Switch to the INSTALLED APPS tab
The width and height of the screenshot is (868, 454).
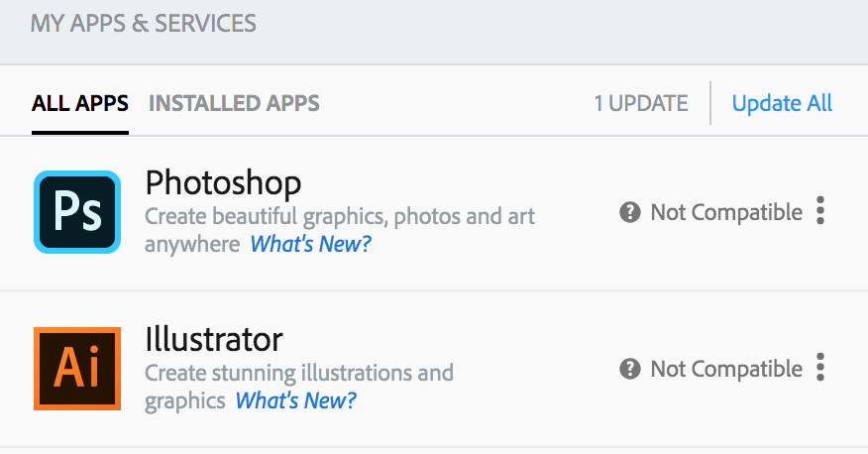click(234, 103)
